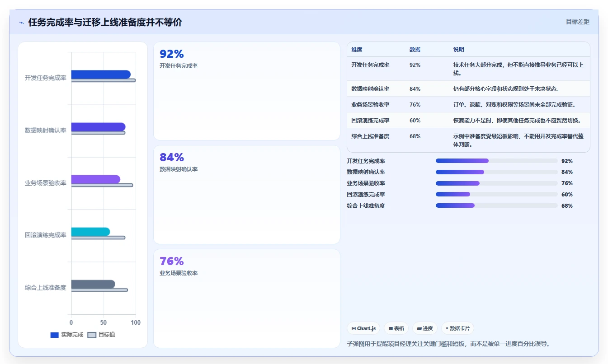Image resolution: width=608 pixels, height=364 pixels.
Task: Click the 92% label beside progress bar
Action: coord(567,161)
